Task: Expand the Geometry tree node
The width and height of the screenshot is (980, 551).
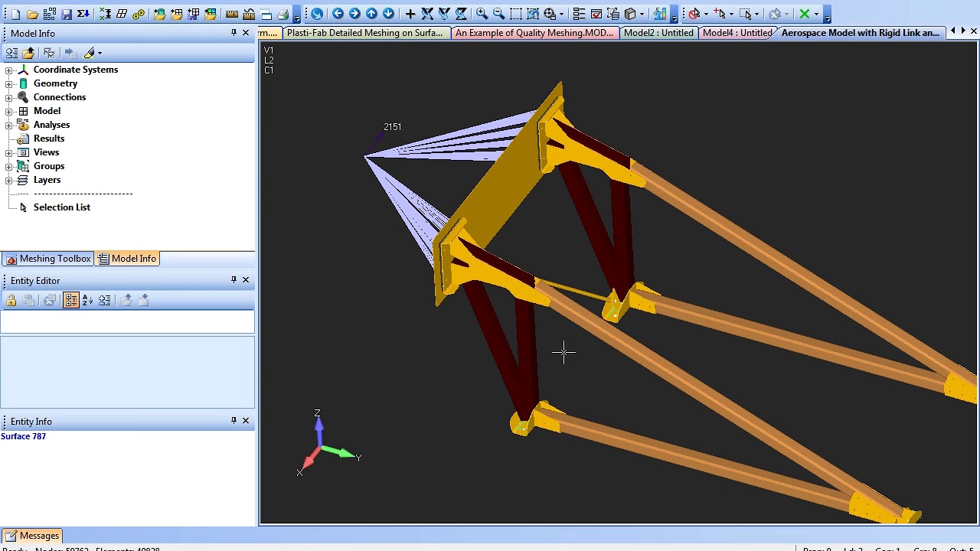Action: coord(8,83)
